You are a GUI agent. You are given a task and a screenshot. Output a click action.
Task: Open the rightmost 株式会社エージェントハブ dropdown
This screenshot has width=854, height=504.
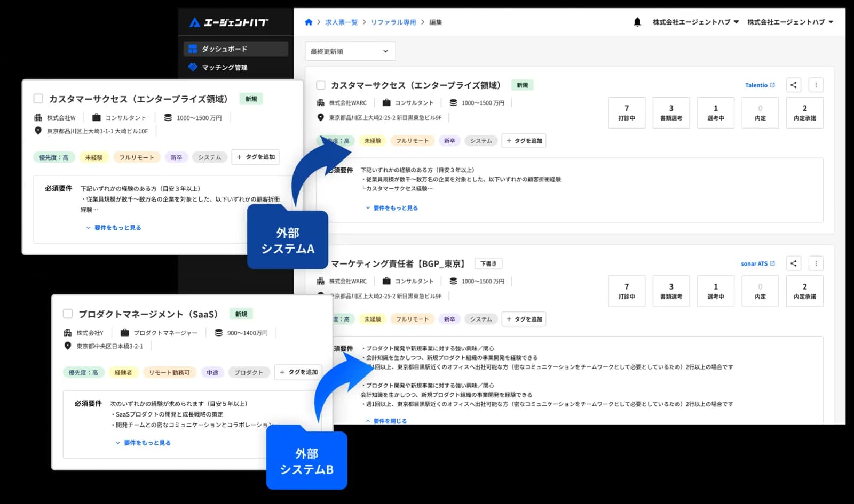(x=790, y=22)
